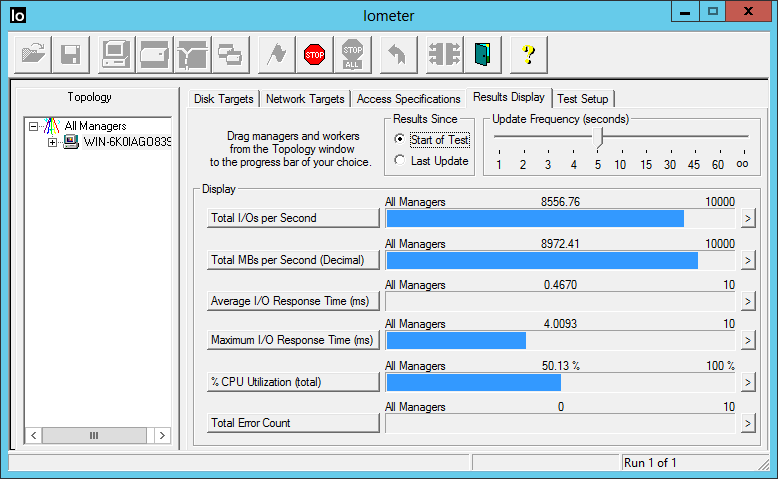The height and width of the screenshot is (479, 778).
Task: Click the 8556.76 IOPS value
Action: 560,202
